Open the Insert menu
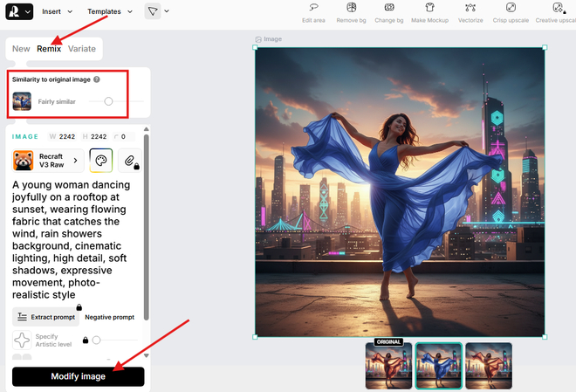 (57, 11)
